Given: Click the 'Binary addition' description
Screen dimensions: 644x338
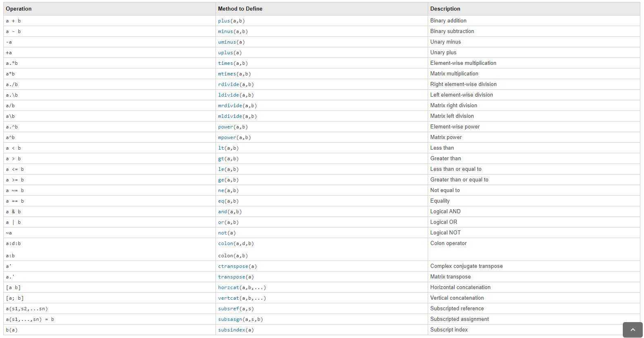Looking at the screenshot, I should click(x=448, y=20).
